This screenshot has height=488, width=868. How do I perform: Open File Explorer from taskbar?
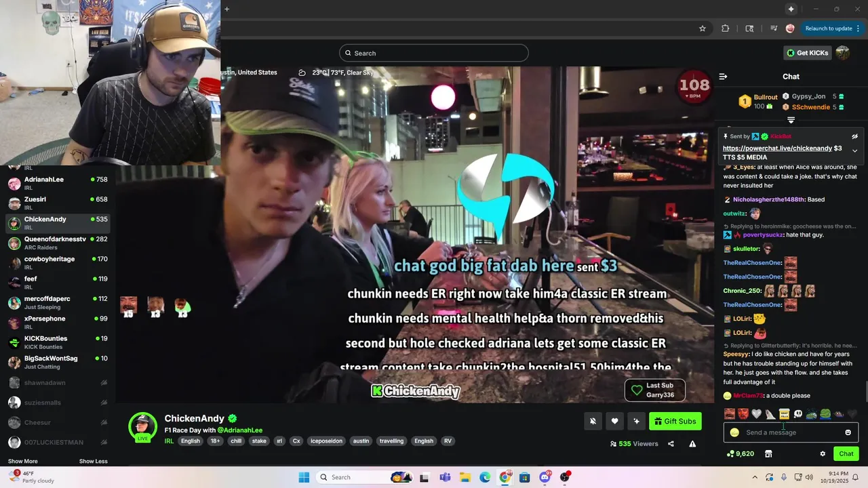(x=465, y=477)
